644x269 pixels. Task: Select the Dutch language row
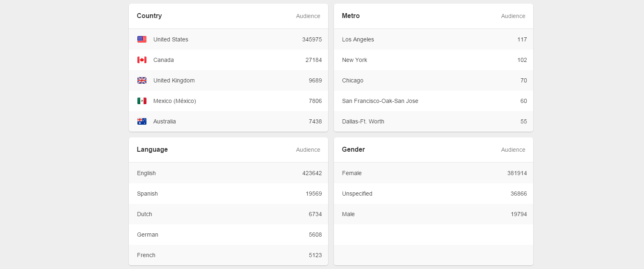click(x=228, y=214)
